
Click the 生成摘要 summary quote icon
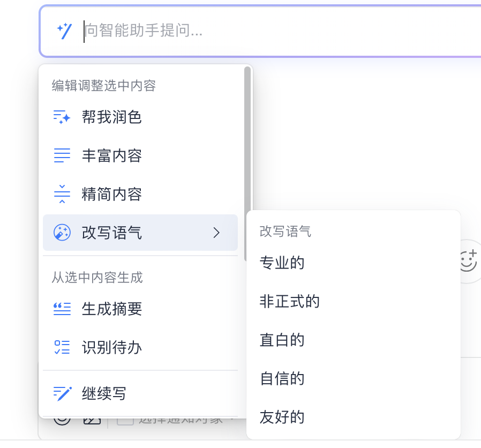click(62, 309)
